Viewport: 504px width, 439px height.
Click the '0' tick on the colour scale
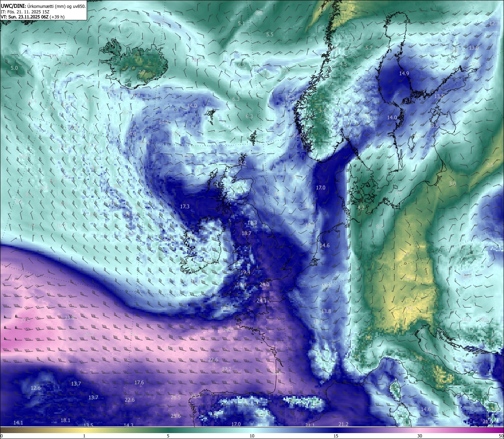point(2,436)
